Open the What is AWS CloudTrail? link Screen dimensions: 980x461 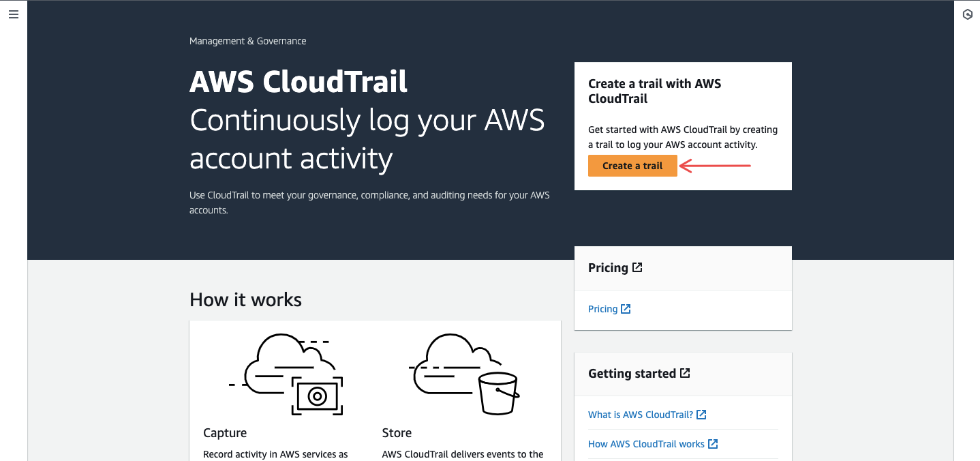(x=641, y=414)
